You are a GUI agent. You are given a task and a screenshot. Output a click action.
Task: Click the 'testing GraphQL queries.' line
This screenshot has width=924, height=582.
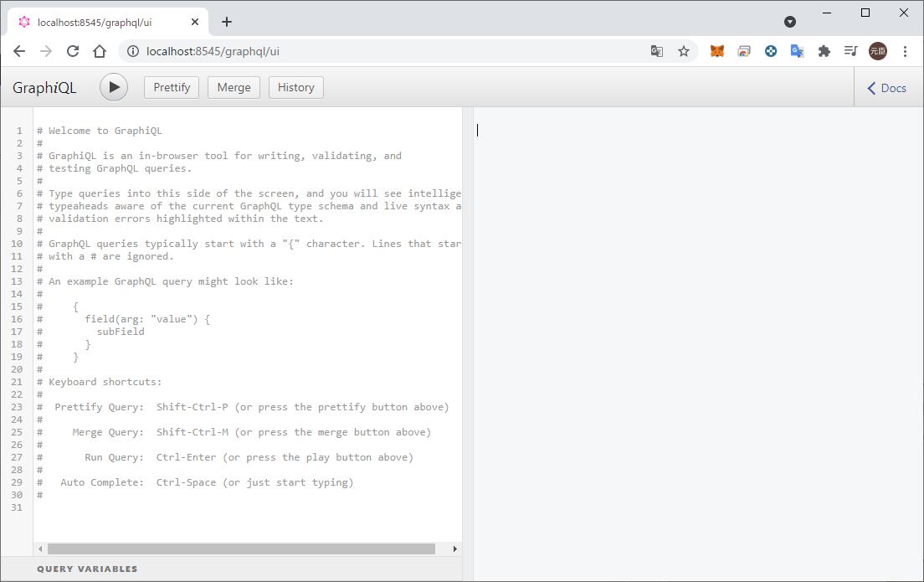pos(115,168)
